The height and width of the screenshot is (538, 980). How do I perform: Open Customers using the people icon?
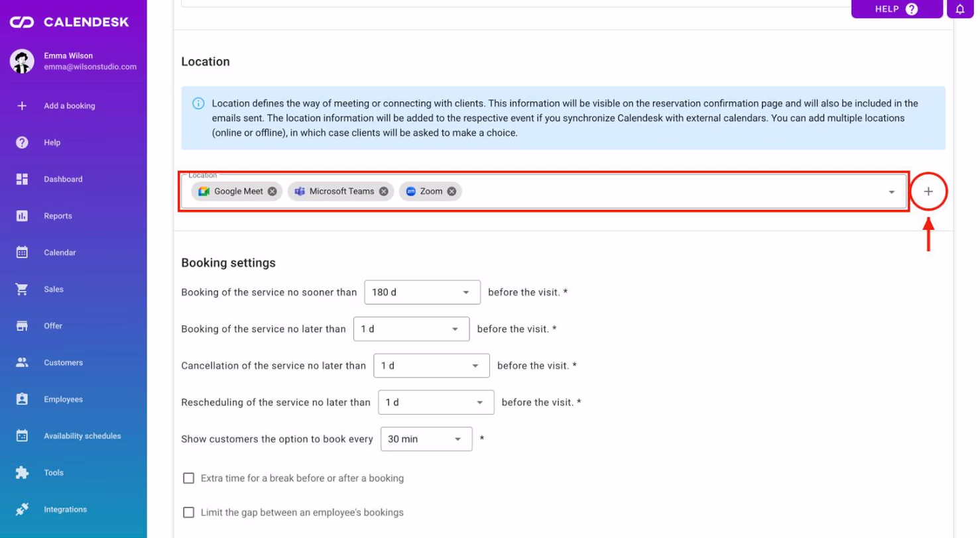22,362
